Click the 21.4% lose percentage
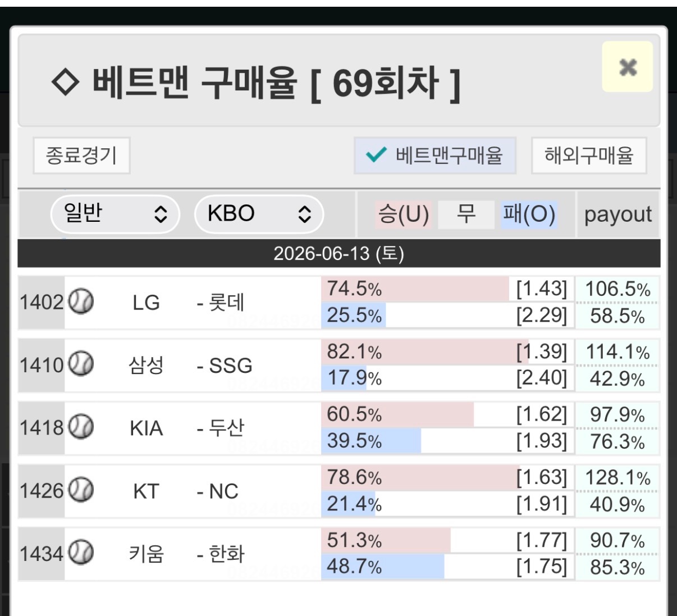 354,504
